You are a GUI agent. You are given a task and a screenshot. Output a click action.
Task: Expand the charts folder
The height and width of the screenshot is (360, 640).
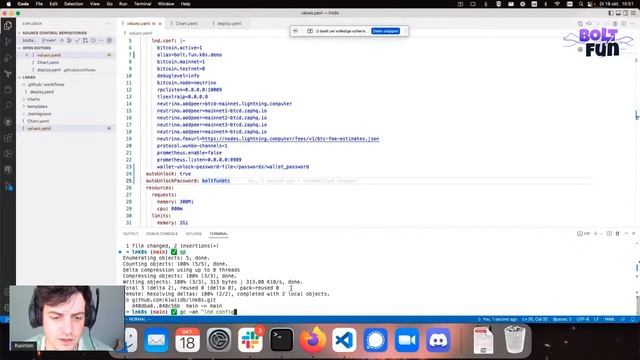[33, 99]
